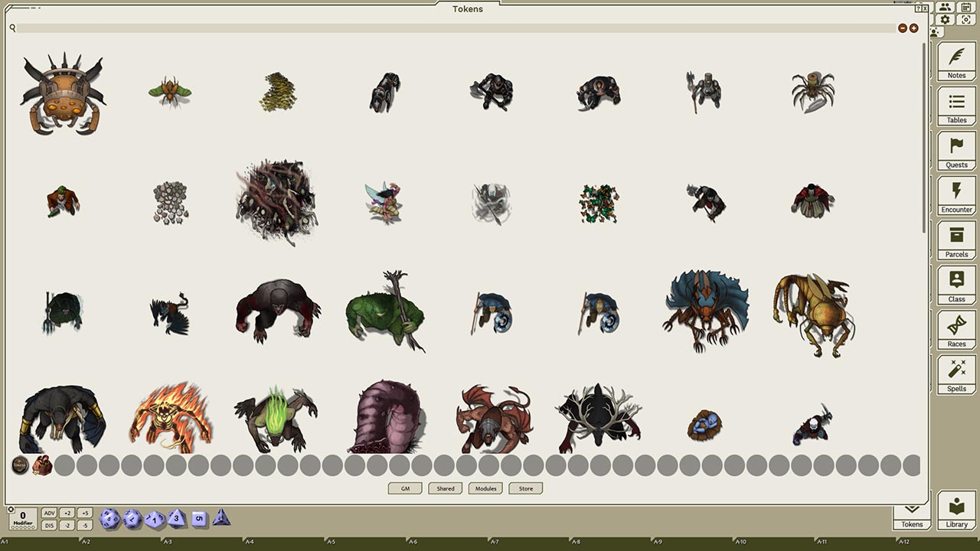Switch to the Store tokens tab
The height and width of the screenshot is (551, 980).
[x=525, y=488]
